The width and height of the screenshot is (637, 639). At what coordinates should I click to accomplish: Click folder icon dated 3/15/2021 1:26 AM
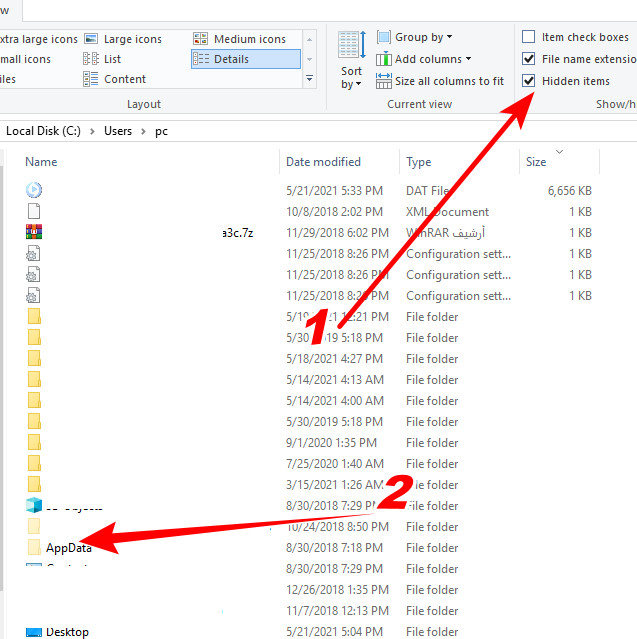34,484
